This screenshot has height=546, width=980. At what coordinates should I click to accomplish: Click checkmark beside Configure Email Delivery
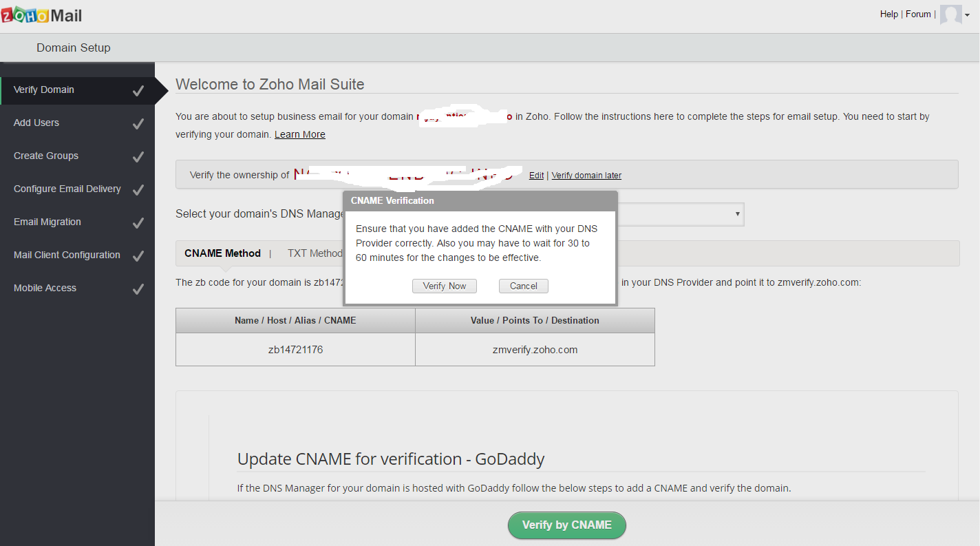pyautogui.click(x=138, y=189)
